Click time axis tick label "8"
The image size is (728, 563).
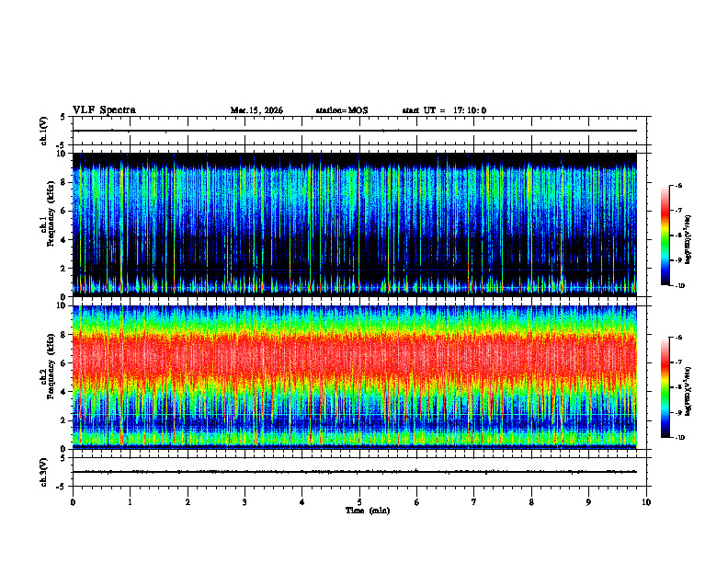pyautogui.click(x=531, y=502)
